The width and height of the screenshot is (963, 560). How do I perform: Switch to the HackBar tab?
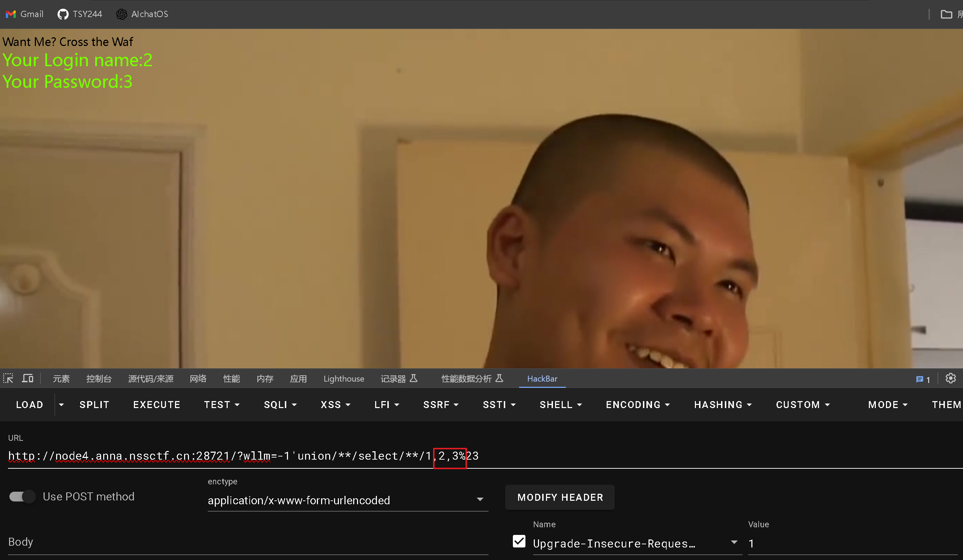coord(542,378)
